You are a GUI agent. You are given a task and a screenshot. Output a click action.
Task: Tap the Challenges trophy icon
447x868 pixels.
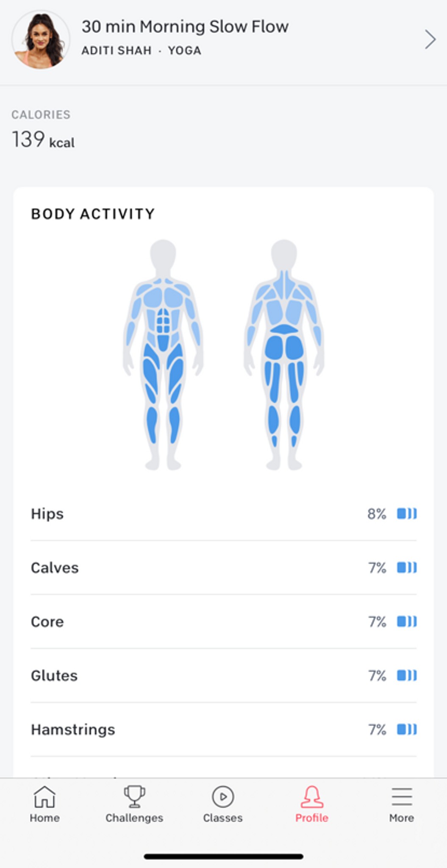[x=134, y=797]
